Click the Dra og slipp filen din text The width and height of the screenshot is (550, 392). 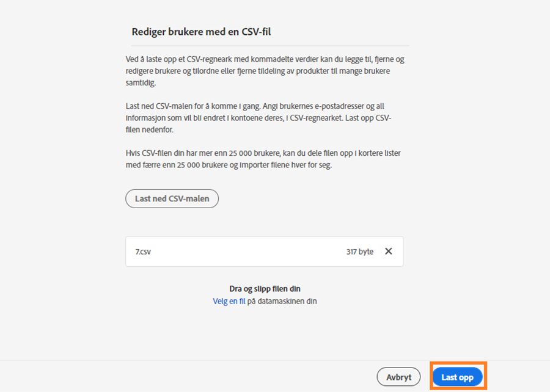265,289
